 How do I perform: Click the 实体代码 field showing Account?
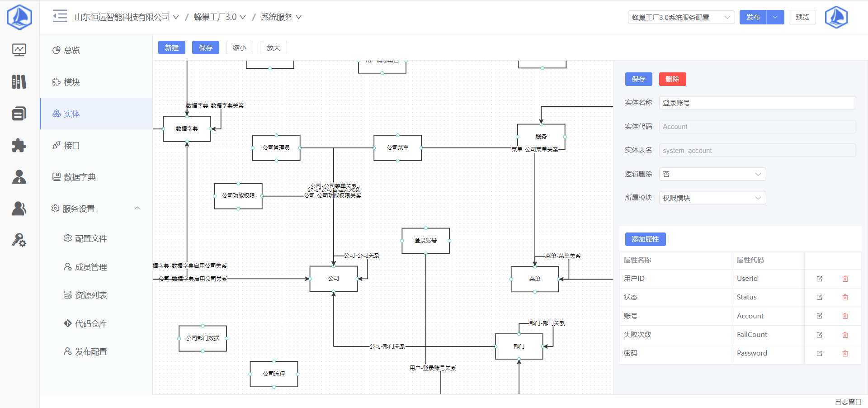pyautogui.click(x=758, y=127)
